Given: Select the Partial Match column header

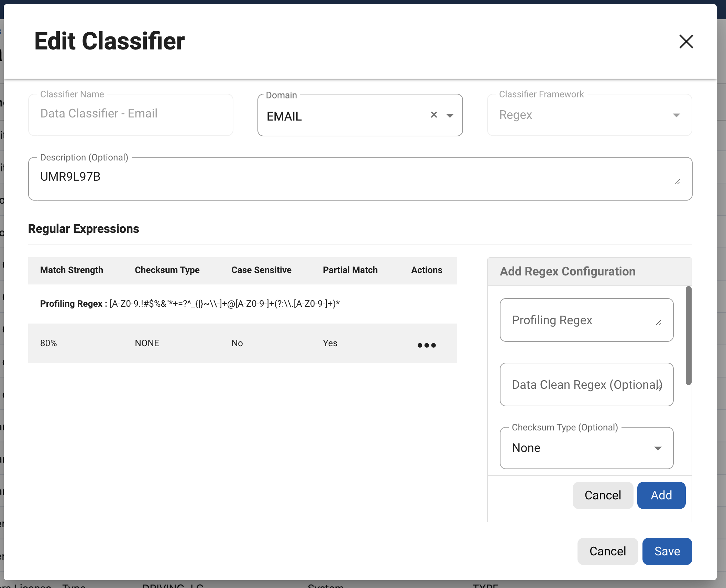Looking at the screenshot, I should (x=350, y=270).
